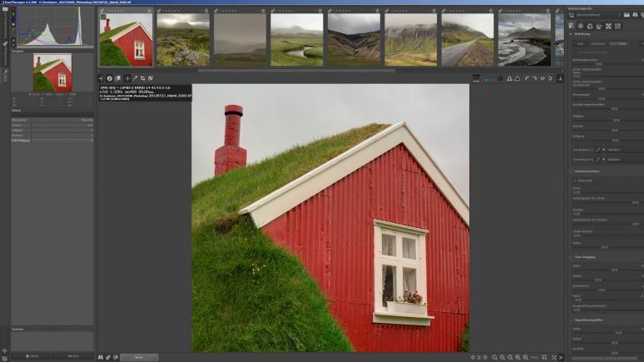Flip the image vertically
Image resolution: width=644 pixels, height=362 pixels.
[550, 78]
